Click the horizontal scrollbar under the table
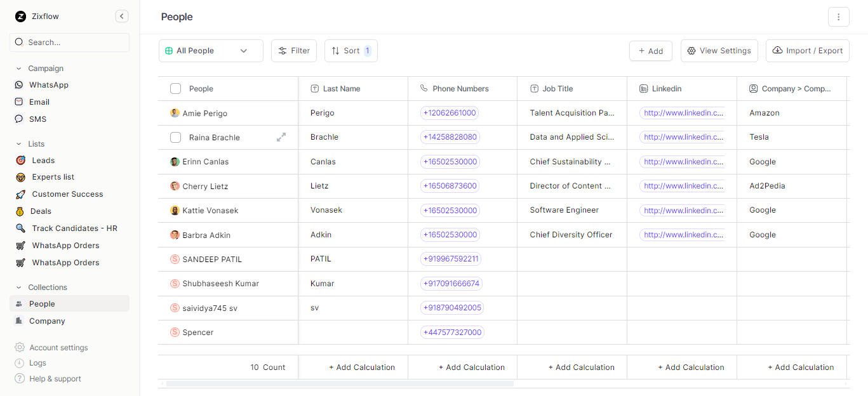The image size is (868, 396). pyautogui.click(x=340, y=383)
